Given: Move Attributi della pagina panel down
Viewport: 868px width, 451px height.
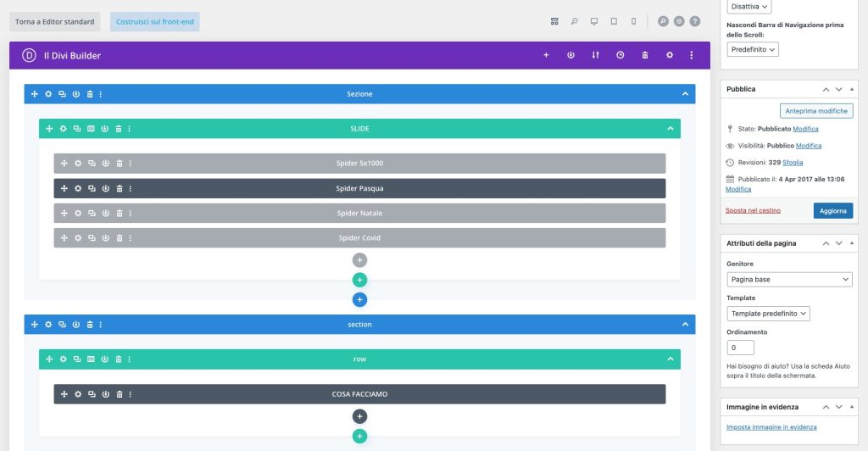Looking at the screenshot, I should [838, 243].
